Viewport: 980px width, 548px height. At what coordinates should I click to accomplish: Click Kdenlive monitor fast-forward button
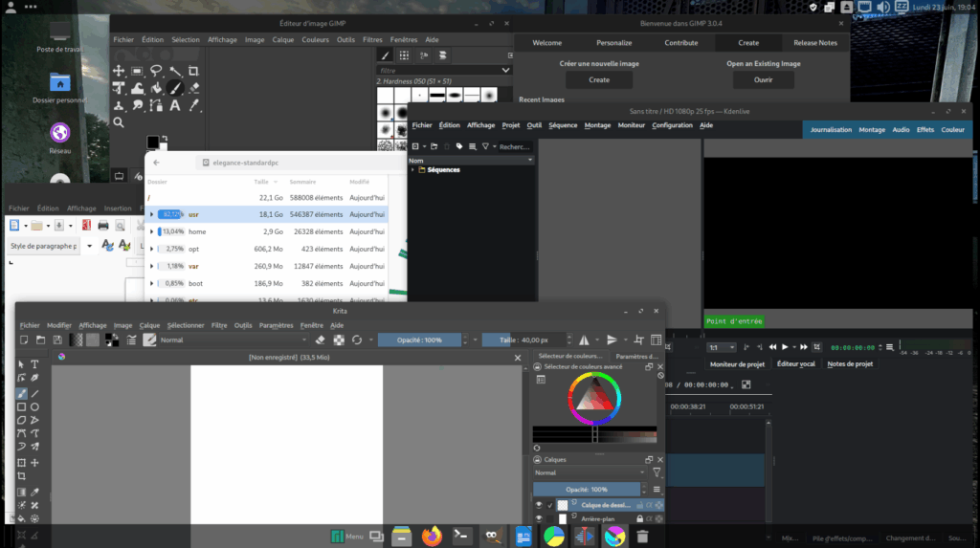[804, 347]
